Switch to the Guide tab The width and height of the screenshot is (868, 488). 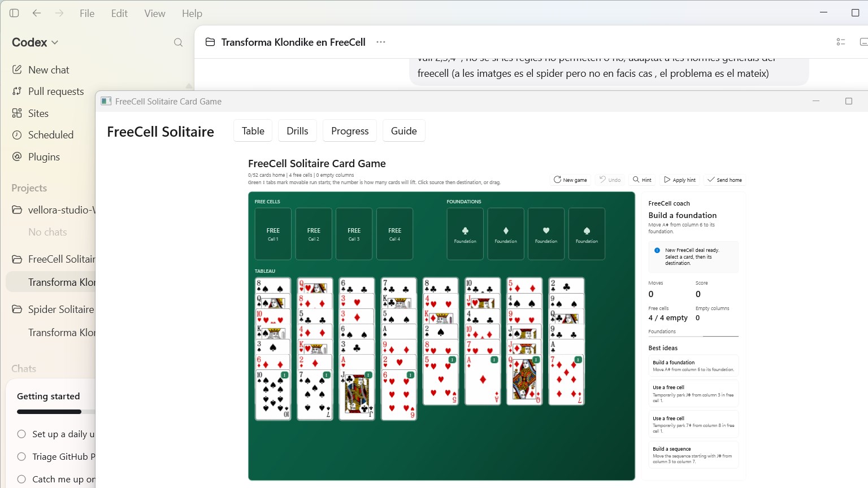coord(404,131)
